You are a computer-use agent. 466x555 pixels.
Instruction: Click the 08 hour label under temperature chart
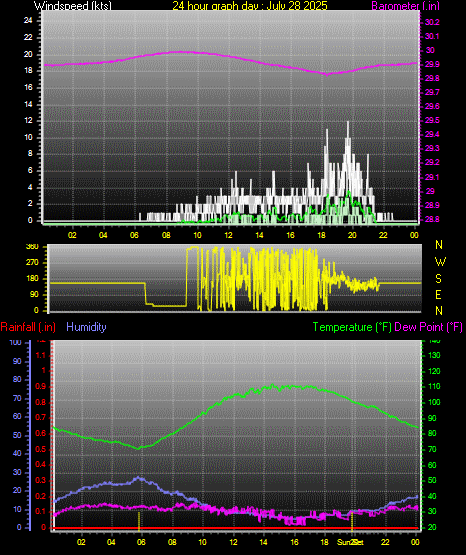(172, 542)
